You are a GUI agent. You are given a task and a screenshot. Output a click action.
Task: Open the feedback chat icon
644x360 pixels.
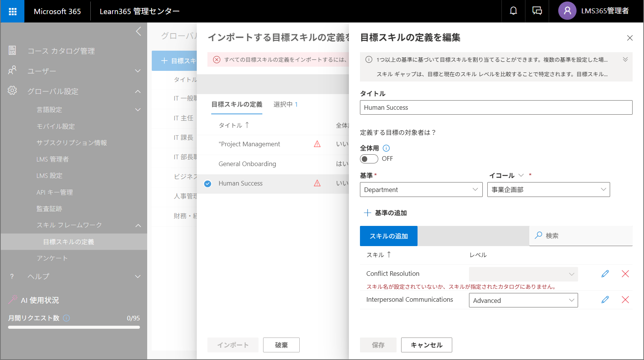pyautogui.click(x=537, y=11)
